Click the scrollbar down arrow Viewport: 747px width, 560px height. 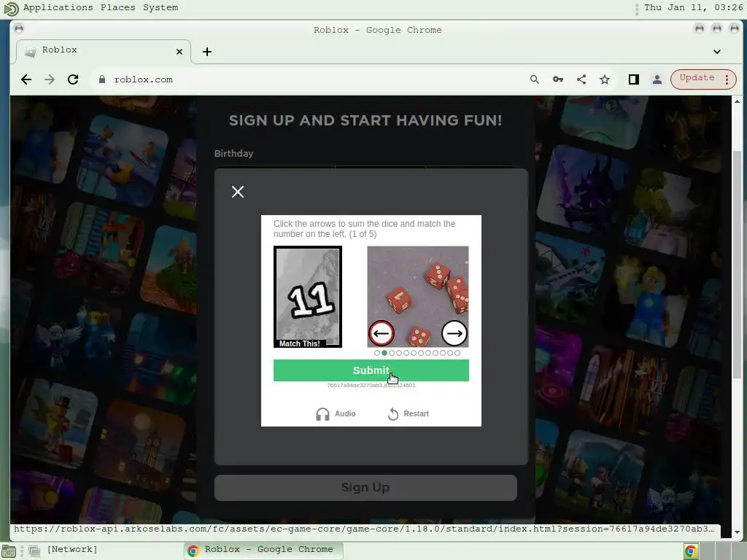tap(737, 532)
